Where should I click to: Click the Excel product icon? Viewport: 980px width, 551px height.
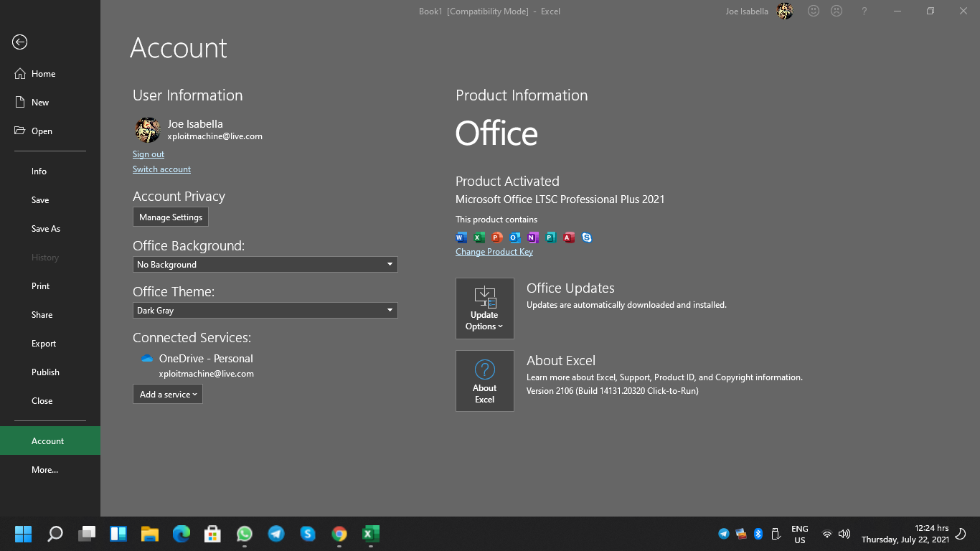[x=479, y=237]
